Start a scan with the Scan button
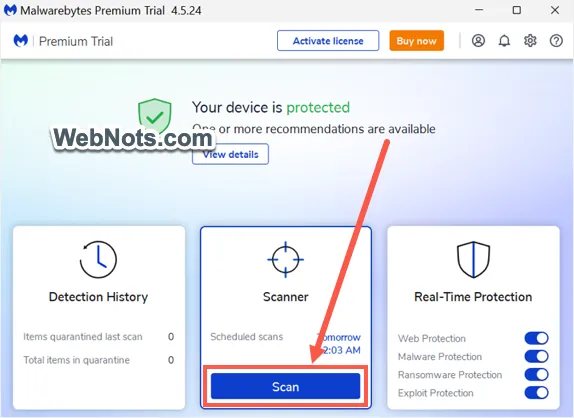 pos(286,386)
